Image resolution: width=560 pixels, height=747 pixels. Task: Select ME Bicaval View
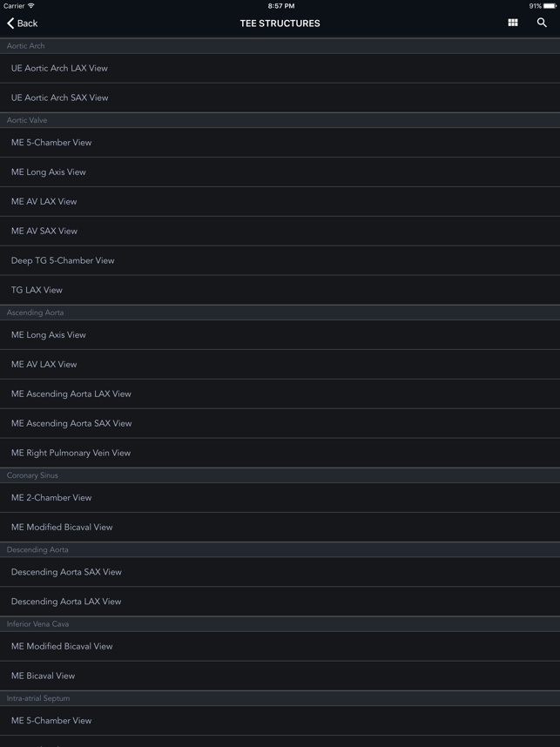[x=44, y=676]
